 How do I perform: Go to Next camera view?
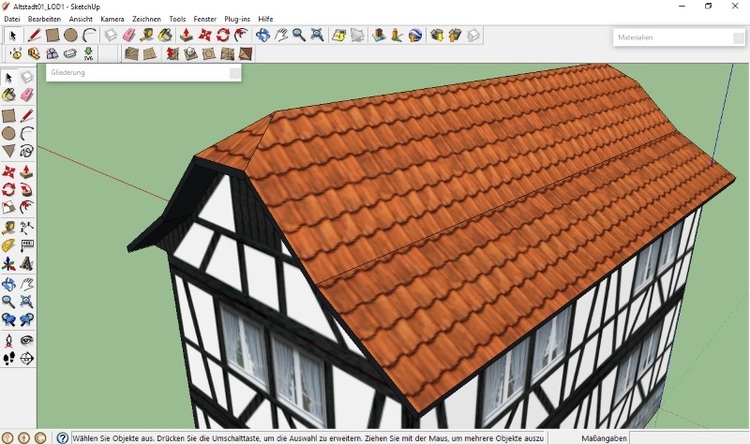[x=27, y=319]
